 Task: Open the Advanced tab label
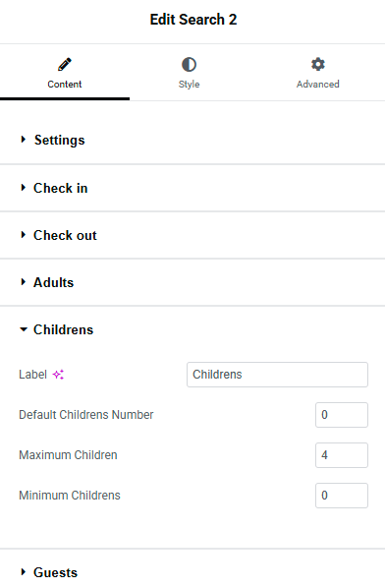(x=318, y=84)
